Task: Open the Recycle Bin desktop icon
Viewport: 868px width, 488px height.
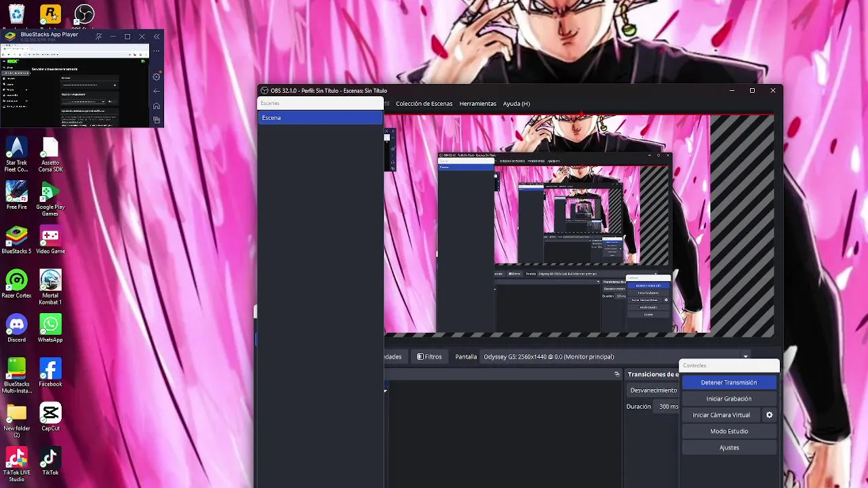Action: click(x=16, y=14)
